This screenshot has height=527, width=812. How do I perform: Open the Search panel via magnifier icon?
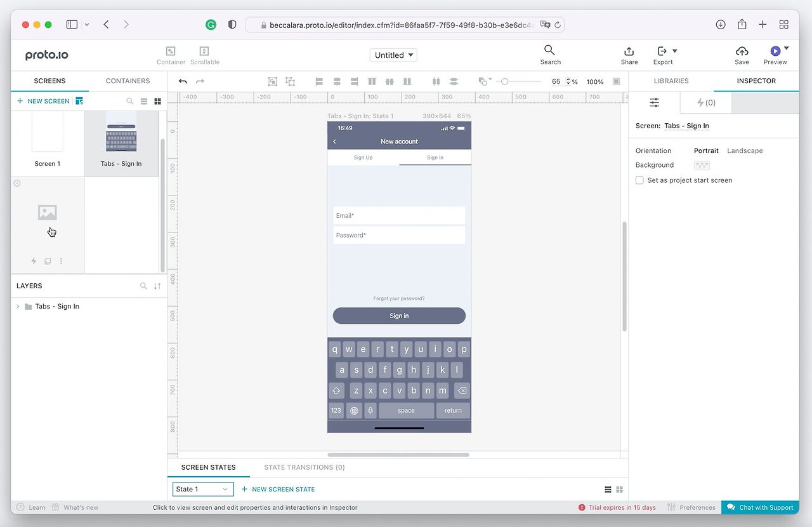pyautogui.click(x=549, y=51)
